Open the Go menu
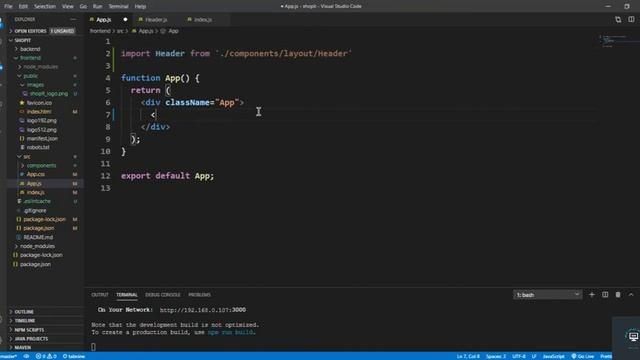Screen dimensions: 640x360 coord(84,6)
